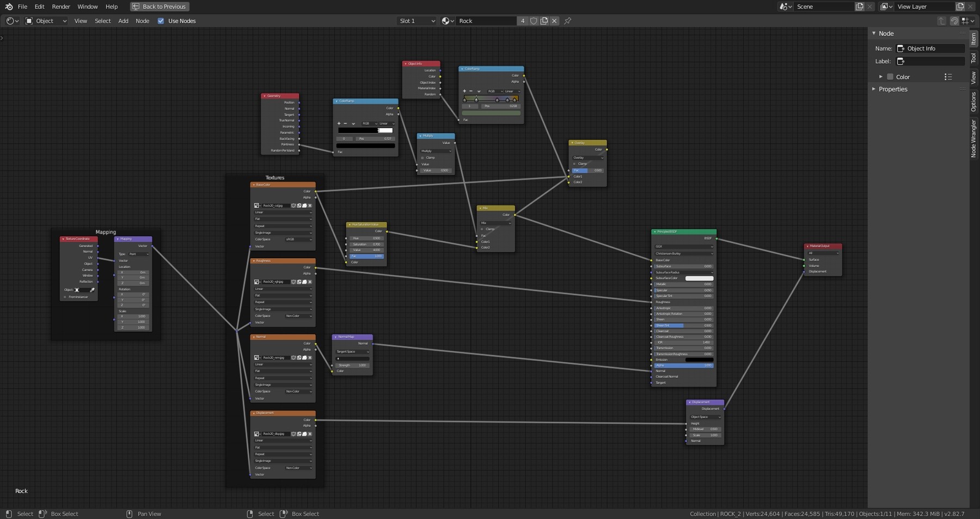Switch to the Node Wrangler sidebar tab
Screen dimensions: 980x519
point(974,138)
